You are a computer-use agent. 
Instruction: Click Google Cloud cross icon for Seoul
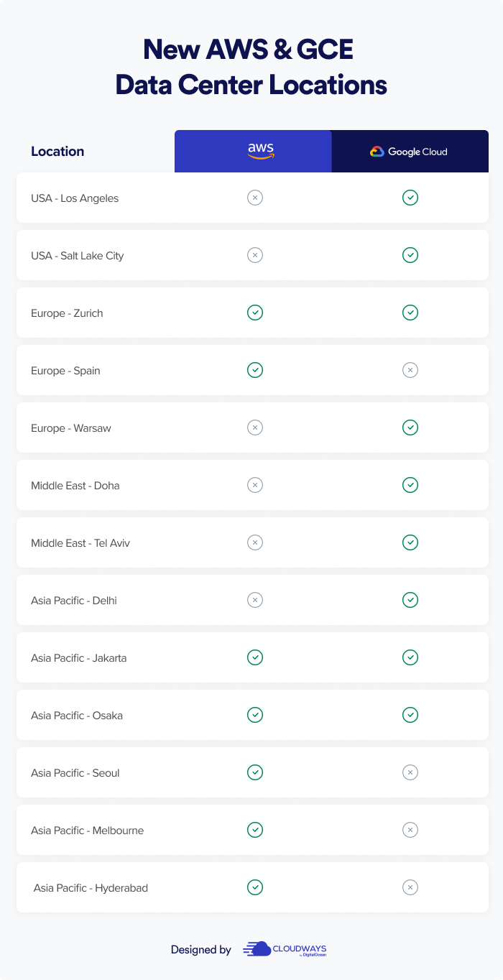click(410, 772)
